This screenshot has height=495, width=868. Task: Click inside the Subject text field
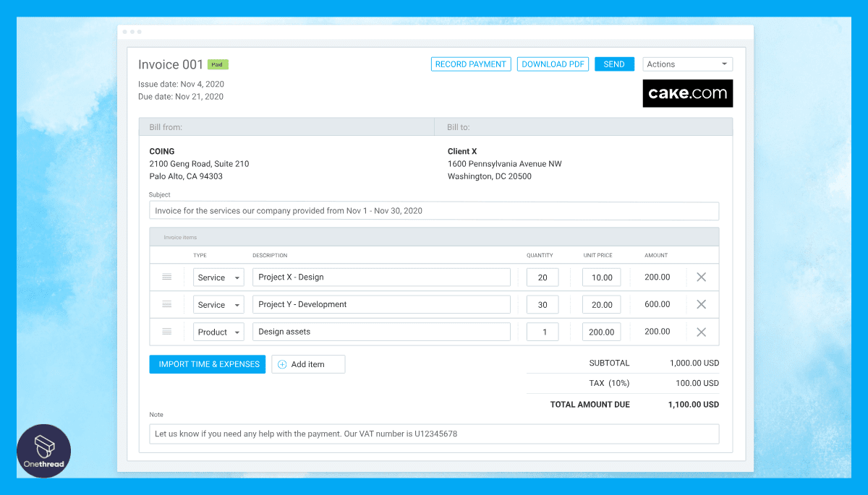(x=434, y=210)
